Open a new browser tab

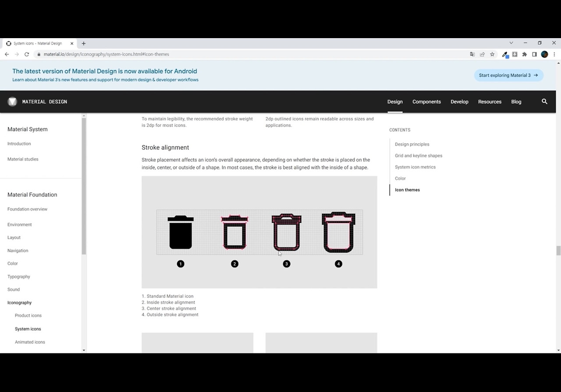(84, 43)
